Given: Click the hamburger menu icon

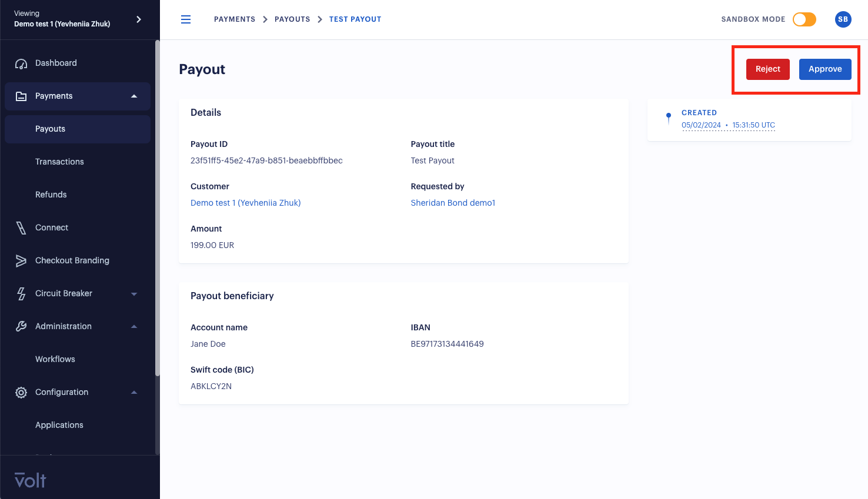Looking at the screenshot, I should tap(186, 19).
